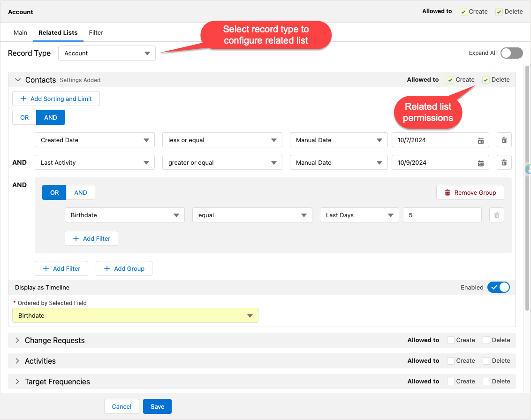Click the plus icon on Add Sorting and Limit

pos(22,99)
